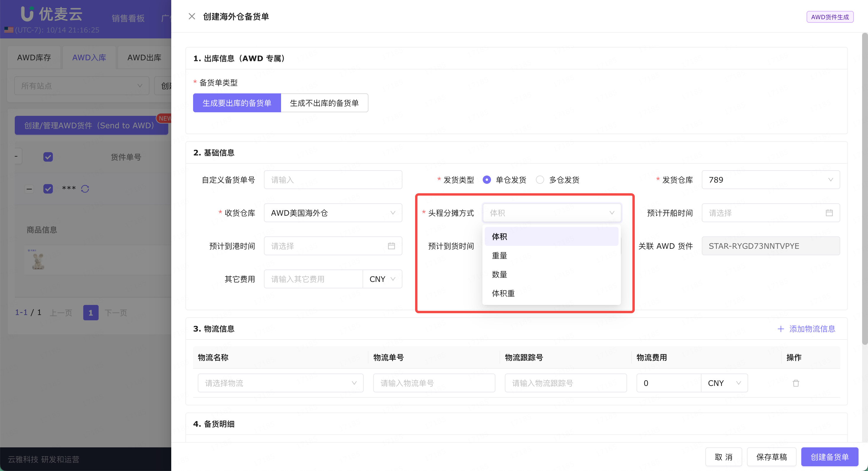Choose 生成不出库的备货单 type
Image resolution: width=868 pixels, height=471 pixels.
pos(324,103)
